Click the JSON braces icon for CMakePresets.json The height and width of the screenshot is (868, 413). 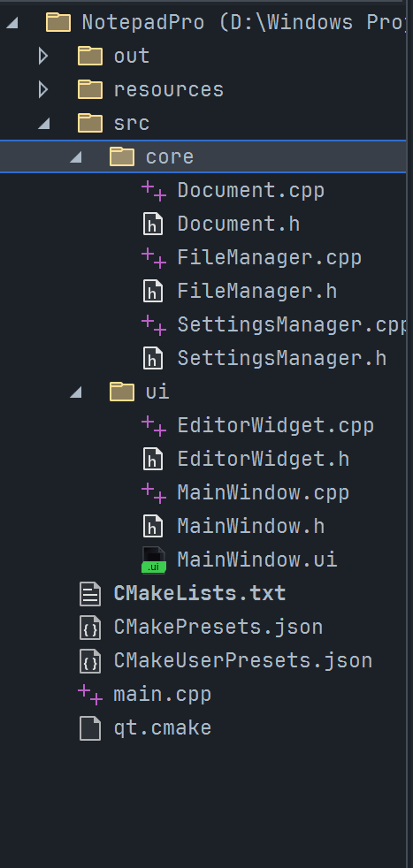click(x=90, y=628)
